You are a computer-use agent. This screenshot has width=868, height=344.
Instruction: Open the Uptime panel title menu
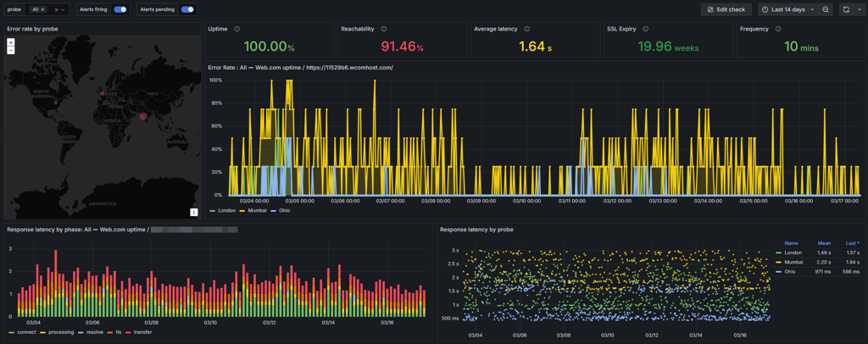[218, 29]
